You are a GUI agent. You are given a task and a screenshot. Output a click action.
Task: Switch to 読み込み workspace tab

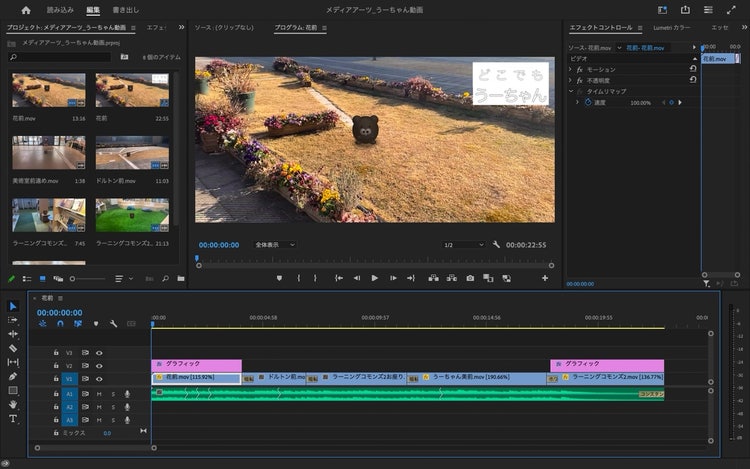60,10
